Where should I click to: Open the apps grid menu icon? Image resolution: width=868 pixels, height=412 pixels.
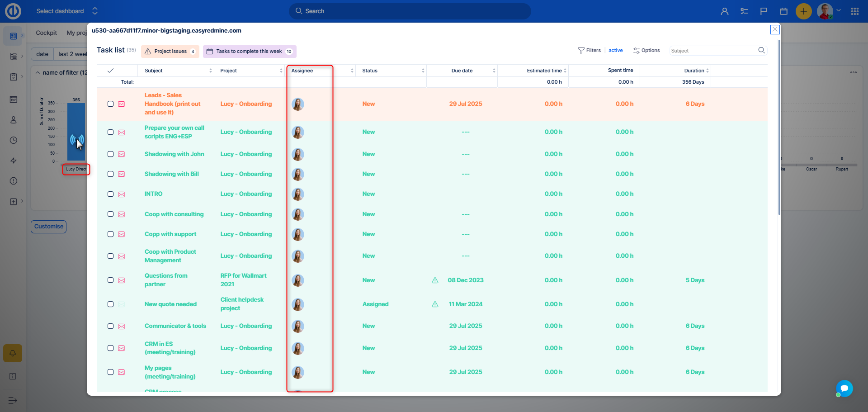click(x=854, y=11)
